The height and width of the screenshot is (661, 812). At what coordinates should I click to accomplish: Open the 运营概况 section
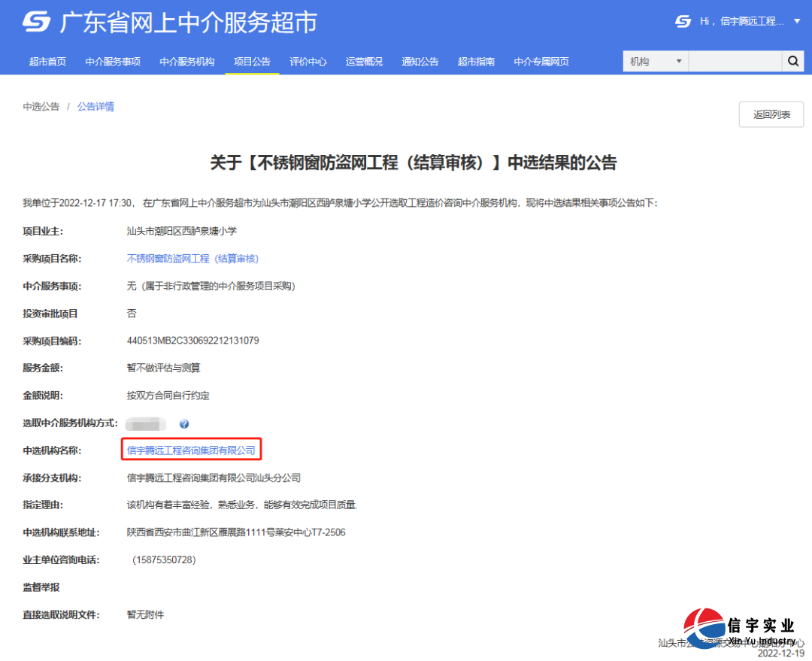(x=363, y=61)
